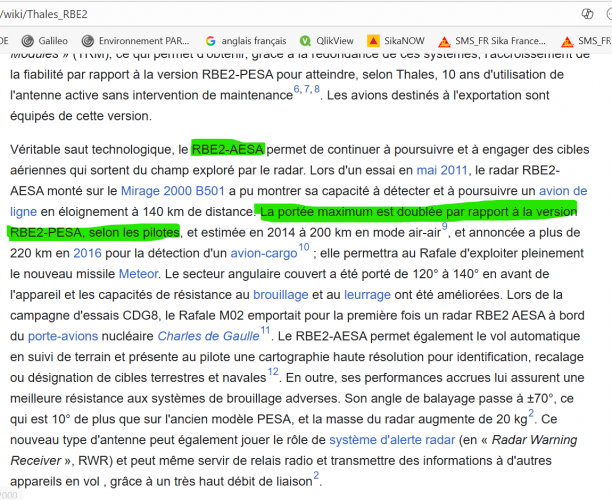Viewport: 612px width, 500px height.
Task: Click the text 'Radar Warning'
Action: (534, 440)
